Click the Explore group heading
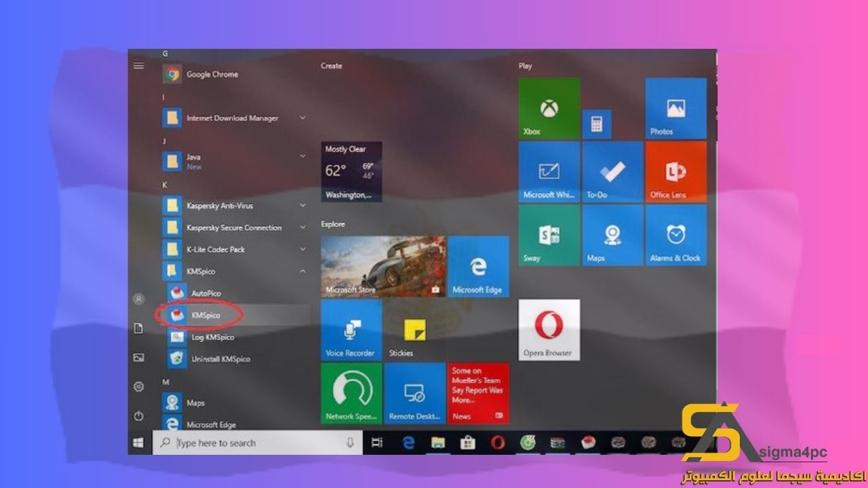The width and height of the screenshot is (868, 488). (x=333, y=224)
